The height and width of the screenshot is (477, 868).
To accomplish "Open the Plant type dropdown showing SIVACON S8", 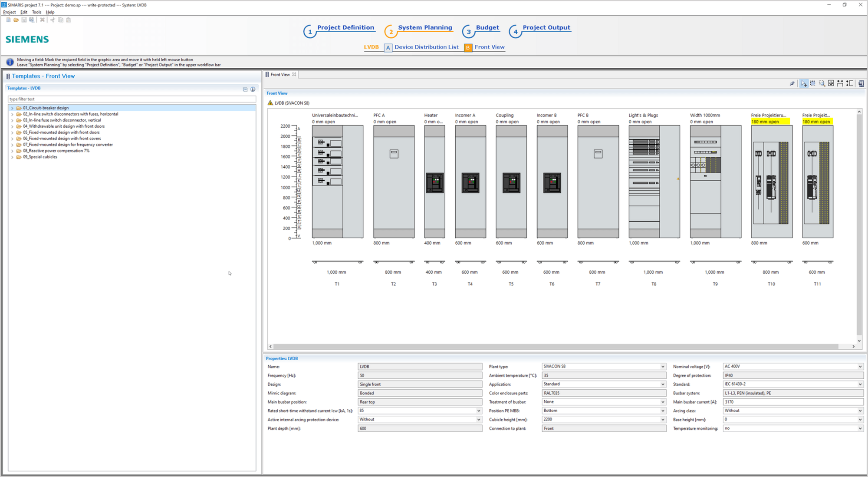I will click(x=663, y=366).
